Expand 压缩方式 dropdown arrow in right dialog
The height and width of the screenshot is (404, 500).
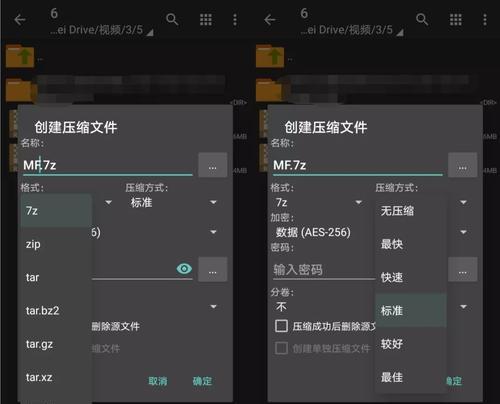click(x=463, y=202)
